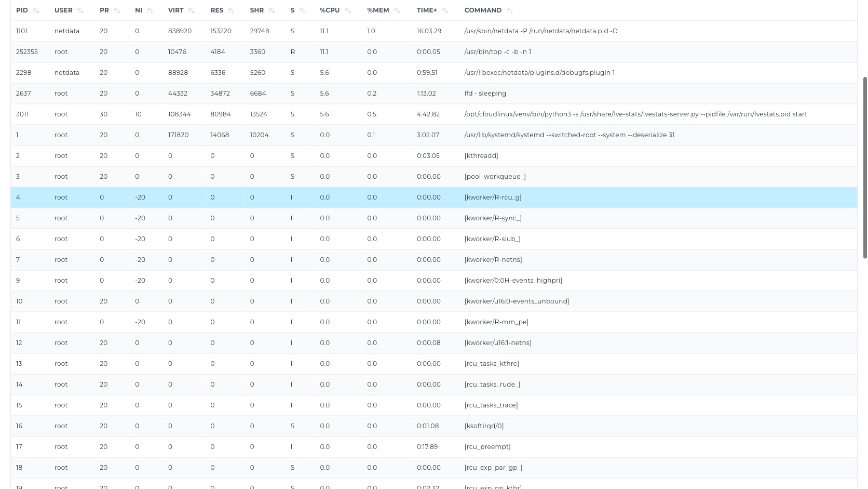
Task: Select the /usr/bin/top -c -b -n 1 command
Action: pos(498,52)
